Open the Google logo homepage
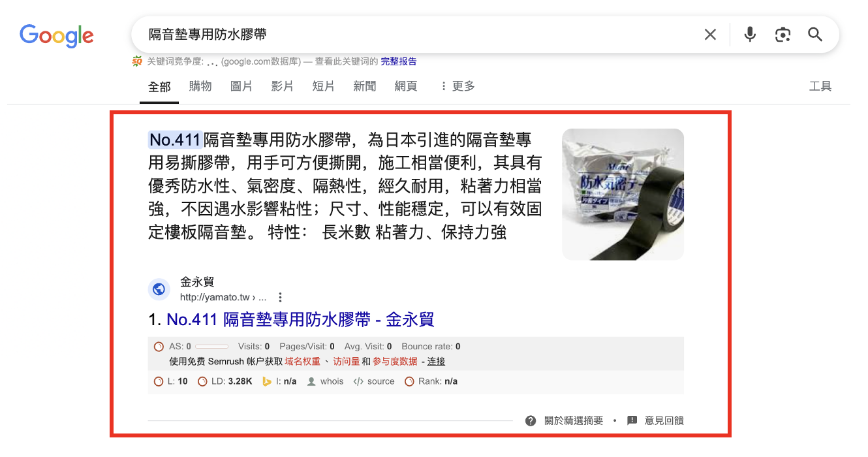This screenshot has width=868, height=457. pyautogui.click(x=57, y=35)
